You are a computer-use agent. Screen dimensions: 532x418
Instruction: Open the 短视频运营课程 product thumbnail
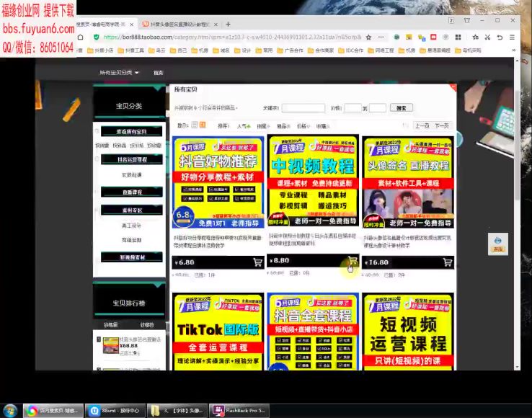pyautogui.click(x=408, y=332)
